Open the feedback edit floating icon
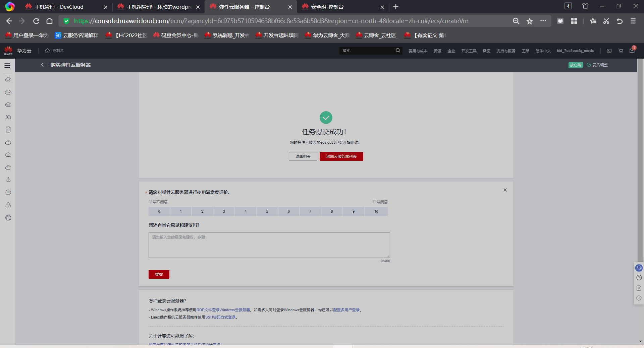 tap(639, 288)
